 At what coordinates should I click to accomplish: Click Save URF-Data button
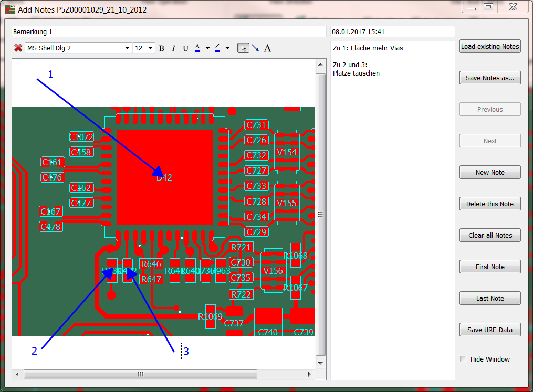pos(490,330)
